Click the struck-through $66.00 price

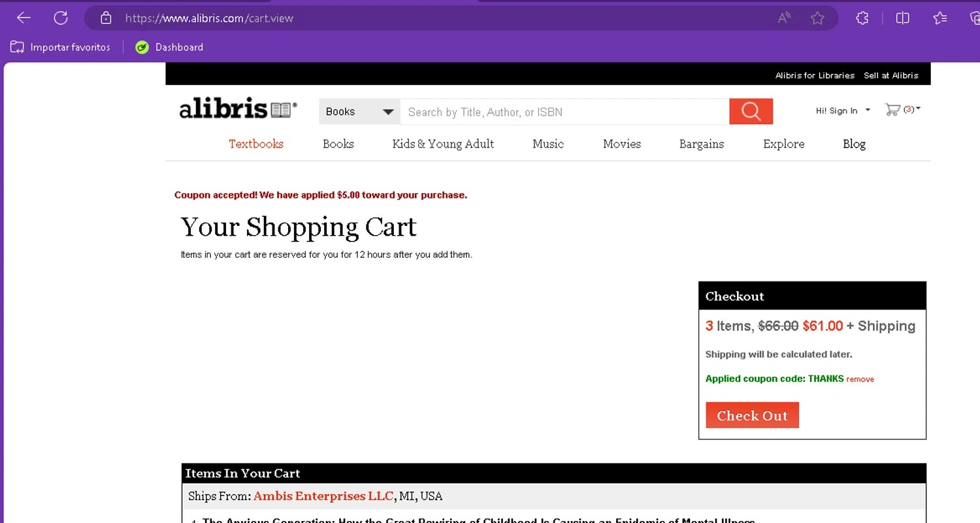click(778, 326)
